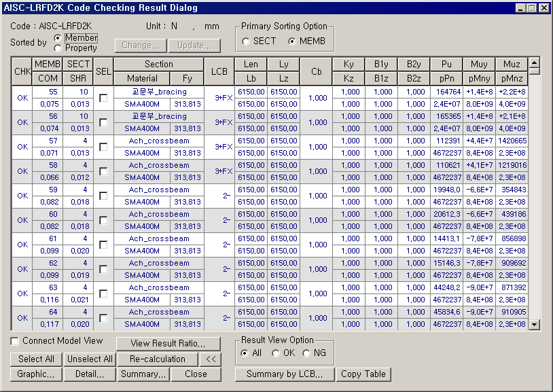Open the Summary dialog
The image size is (553, 392).
pyautogui.click(x=143, y=374)
